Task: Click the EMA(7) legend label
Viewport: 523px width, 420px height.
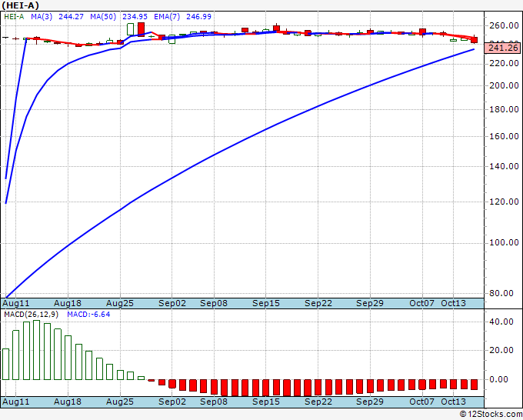Action: pos(167,17)
